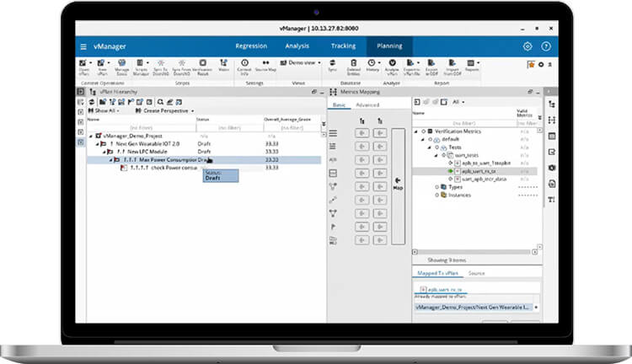The width and height of the screenshot is (632, 364).
Task: Switch to the Regression tab
Action: click(x=251, y=46)
